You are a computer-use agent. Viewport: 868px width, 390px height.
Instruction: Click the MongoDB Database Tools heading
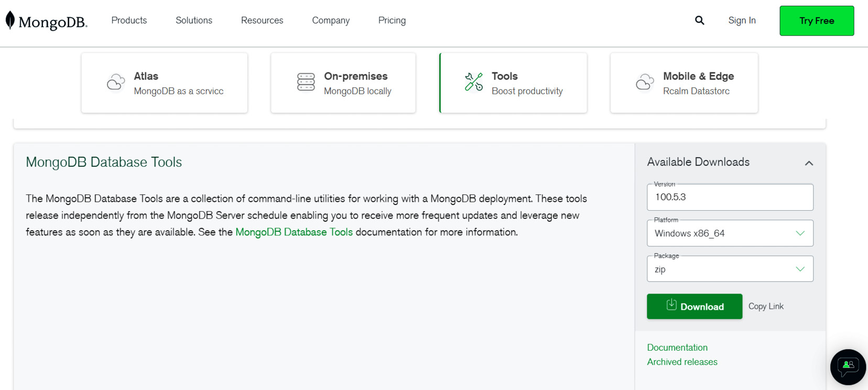tap(104, 162)
